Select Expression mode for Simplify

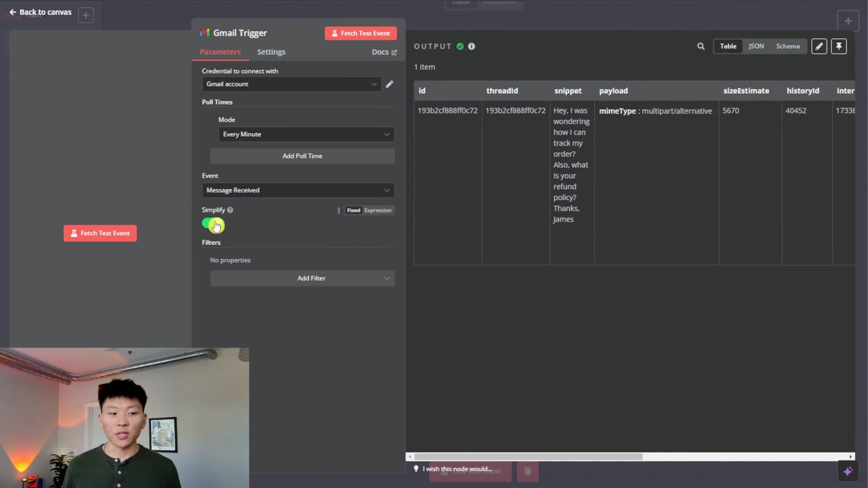[x=378, y=210]
